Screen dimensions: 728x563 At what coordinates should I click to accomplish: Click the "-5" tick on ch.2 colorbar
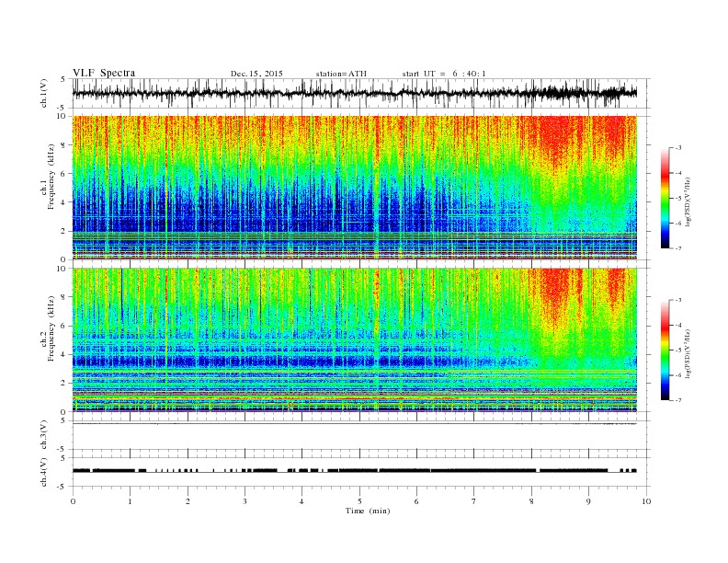(x=677, y=350)
